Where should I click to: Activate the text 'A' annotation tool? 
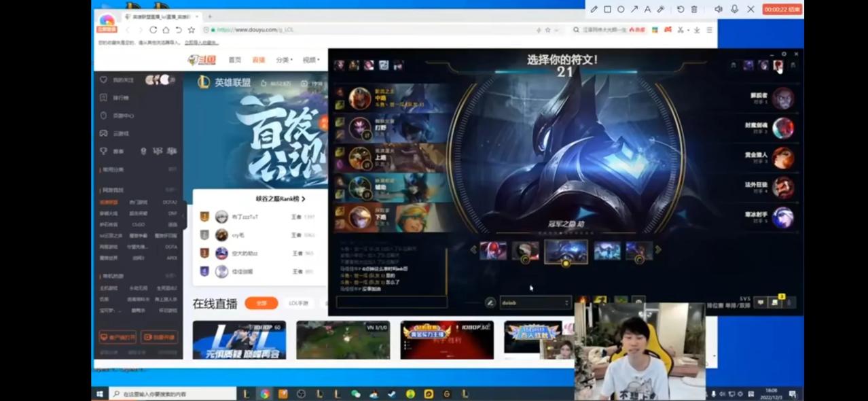(x=647, y=10)
